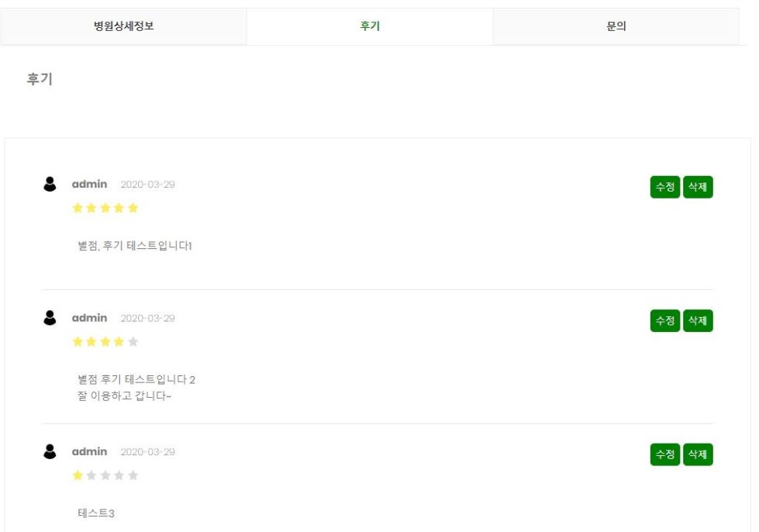Click review text 별점, 후기 테스트입니다1
The width and height of the screenshot is (759, 532).
coord(135,245)
